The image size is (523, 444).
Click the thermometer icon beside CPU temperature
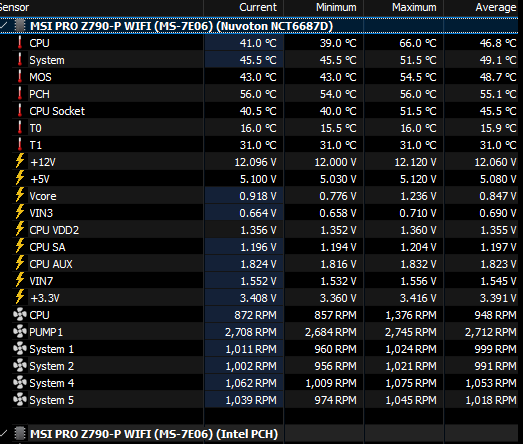click(x=20, y=43)
